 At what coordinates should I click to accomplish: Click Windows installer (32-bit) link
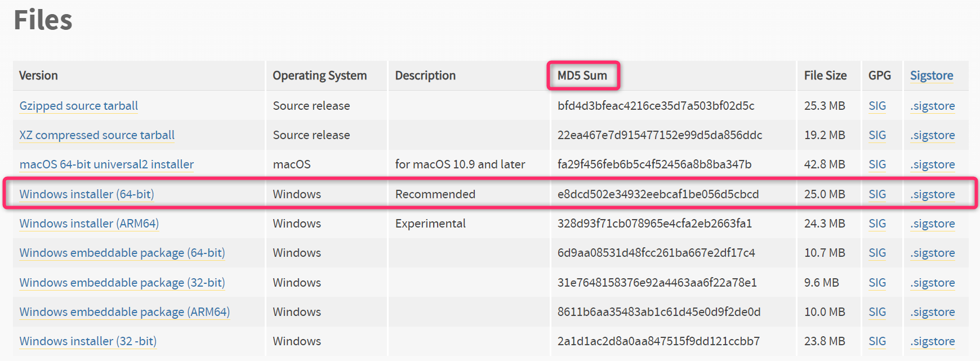click(x=88, y=341)
